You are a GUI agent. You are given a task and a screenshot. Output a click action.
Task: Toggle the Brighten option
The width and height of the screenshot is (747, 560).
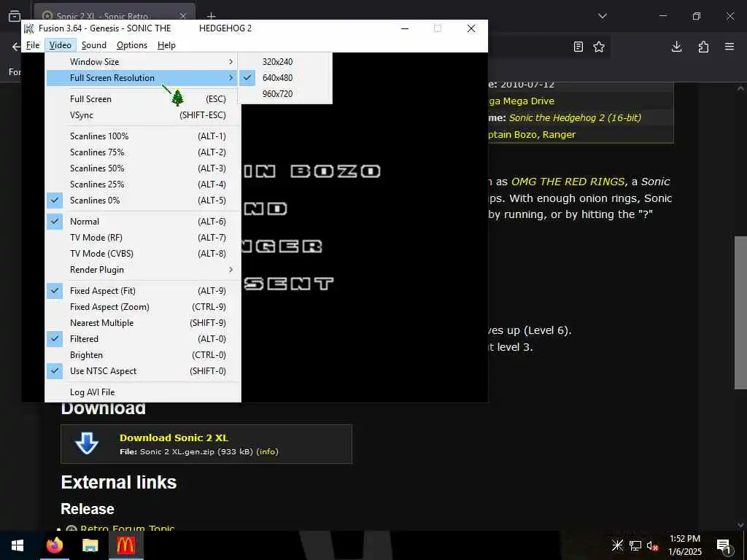point(143,355)
